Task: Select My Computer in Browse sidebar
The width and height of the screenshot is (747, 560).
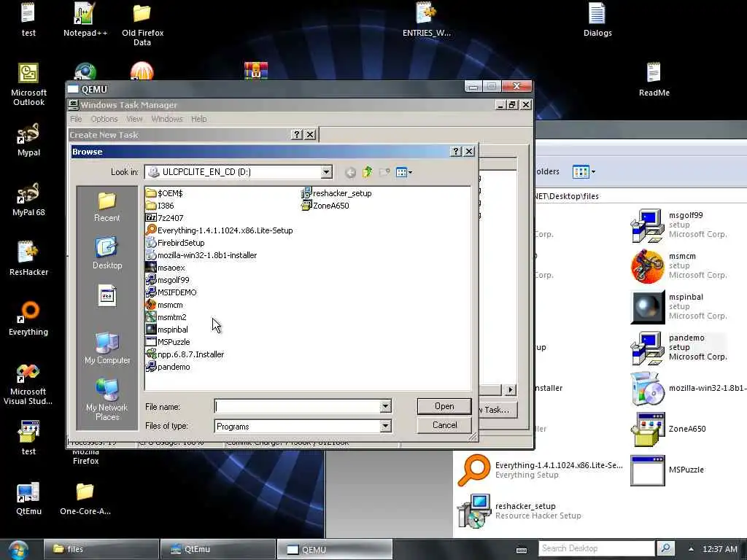Action: (107, 348)
